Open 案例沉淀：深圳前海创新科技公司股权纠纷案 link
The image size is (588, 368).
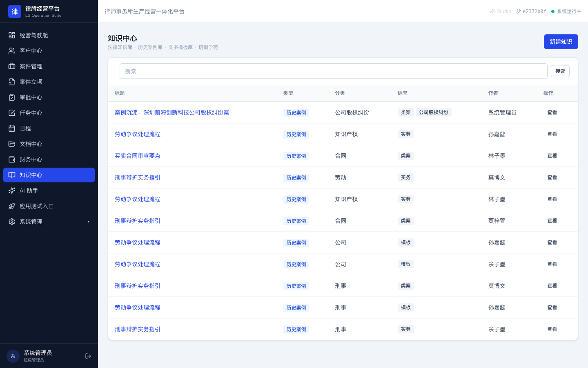[172, 112]
